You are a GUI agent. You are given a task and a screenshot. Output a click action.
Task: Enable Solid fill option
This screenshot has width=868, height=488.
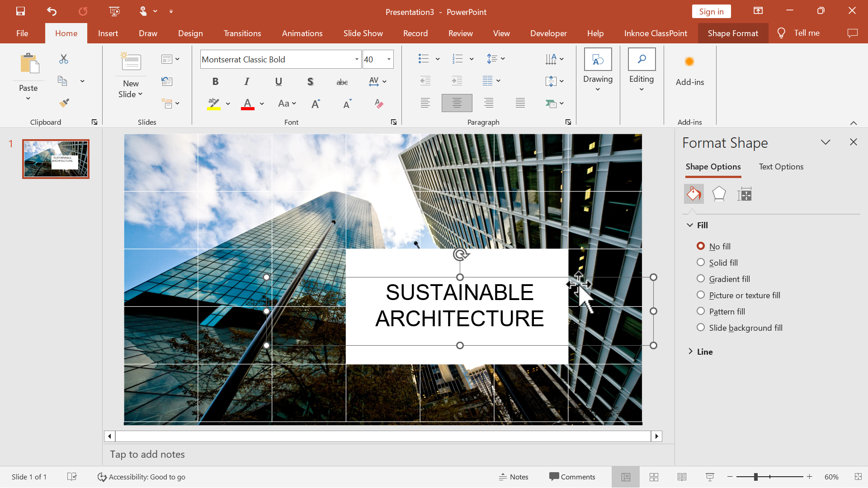[x=700, y=262]
